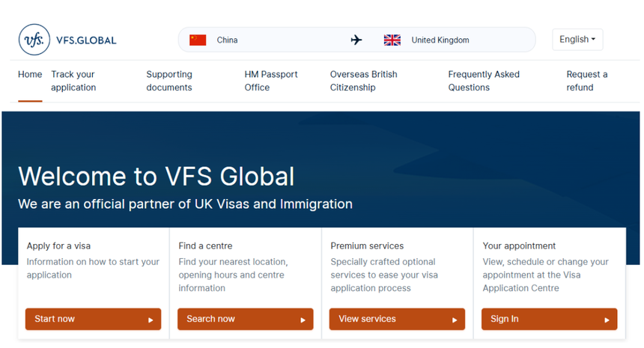644x348 pixels.
Task: Go to the Home tab
Action: (30, 75)
